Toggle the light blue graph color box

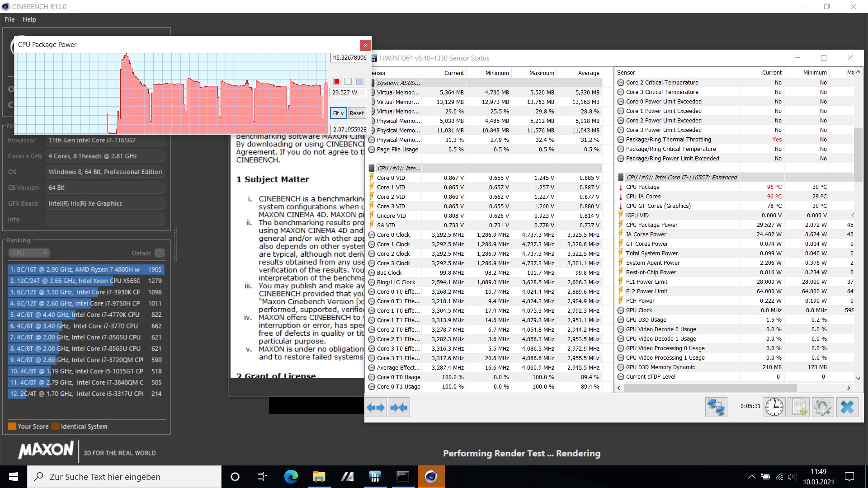(x=360, y=81)
